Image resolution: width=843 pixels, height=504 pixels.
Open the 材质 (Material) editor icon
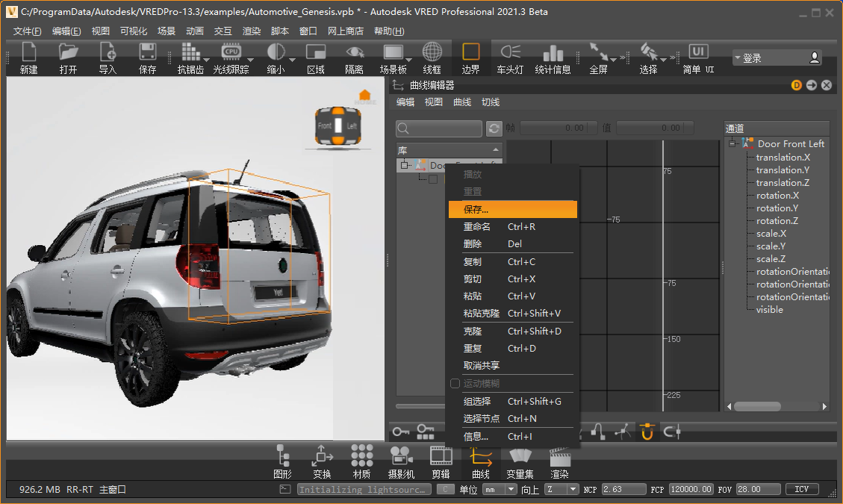(362, 461)
